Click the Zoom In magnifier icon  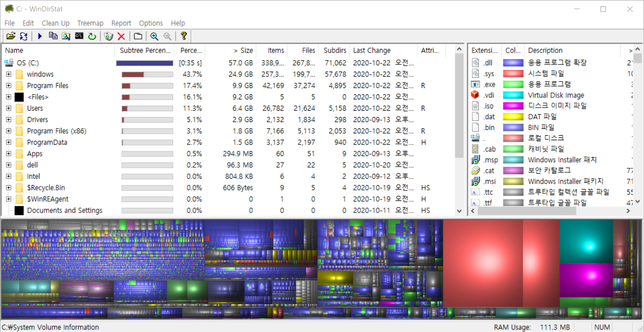click(154, 36)
